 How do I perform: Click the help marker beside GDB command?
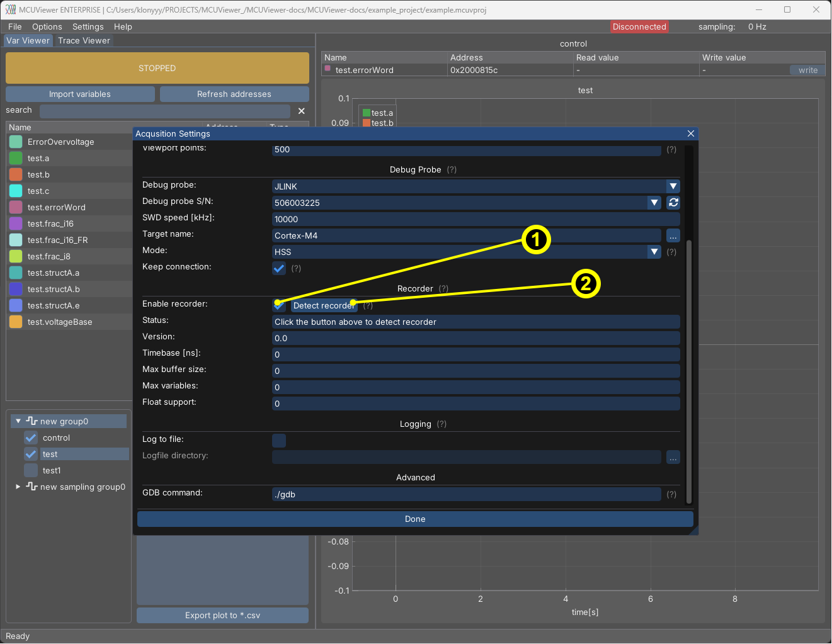click(671, 495)
